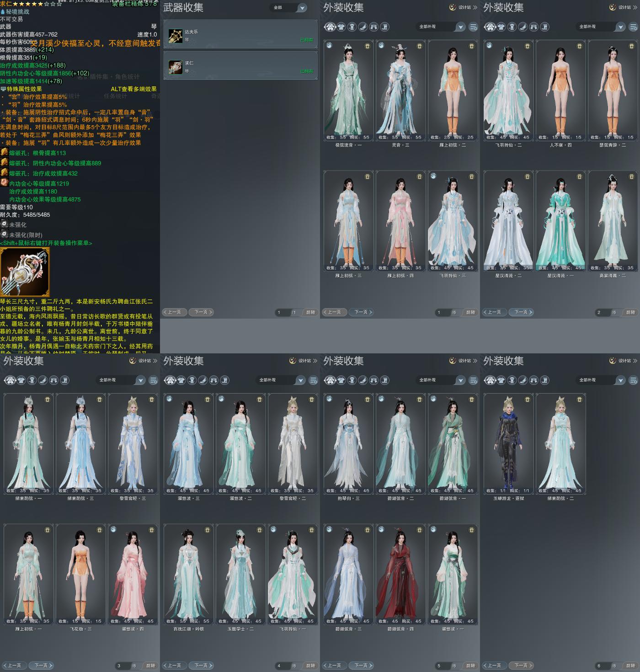Click the blue badge icon on 灵音·三 card
Screen dimensions: 640x672
[x=381, y=46]
